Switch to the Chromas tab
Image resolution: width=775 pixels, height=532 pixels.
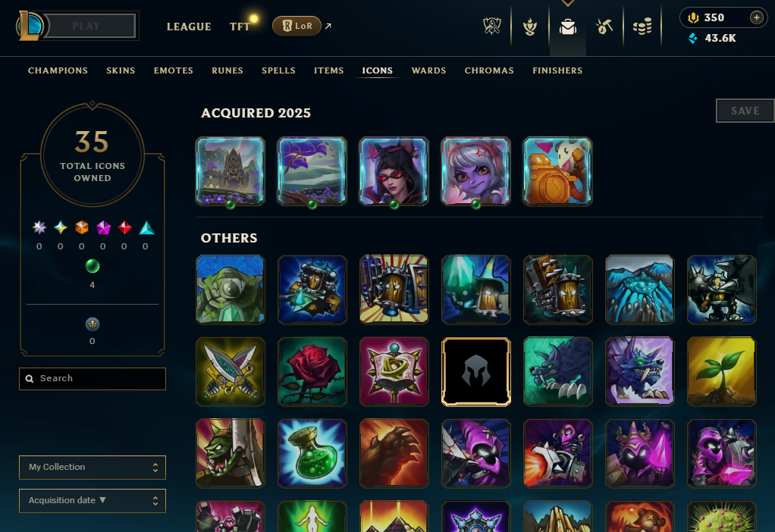tap(489, 70)
